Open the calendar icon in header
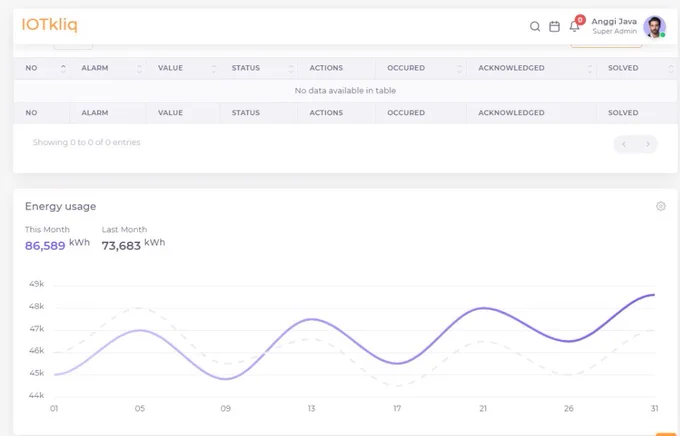This screenshot has height=436, width=680. (554, 26)
